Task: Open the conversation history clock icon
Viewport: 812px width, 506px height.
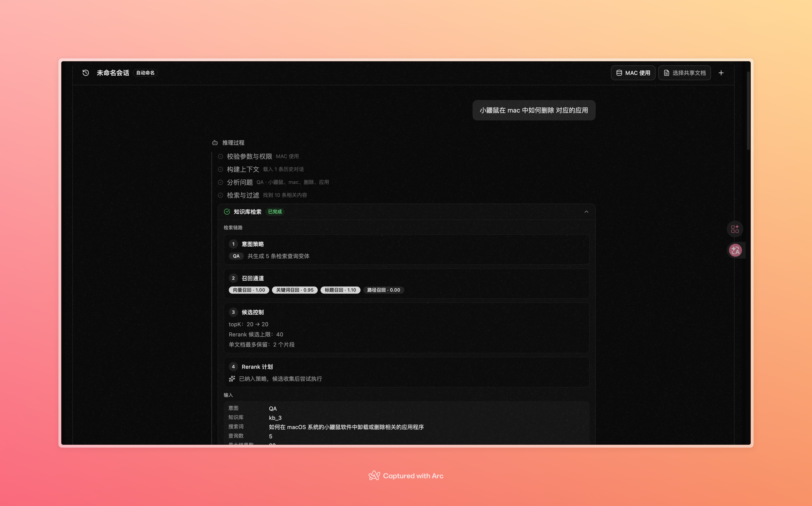Action: point(86,73)
